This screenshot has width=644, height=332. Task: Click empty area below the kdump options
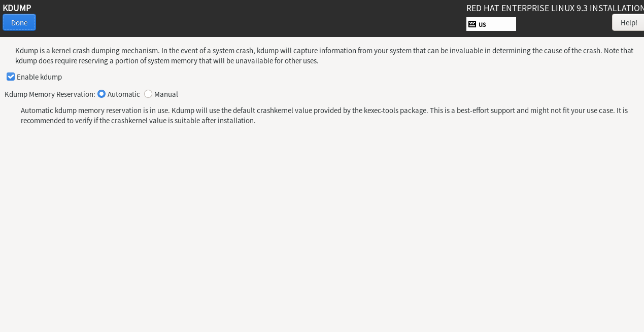click(x=322, y=228)
